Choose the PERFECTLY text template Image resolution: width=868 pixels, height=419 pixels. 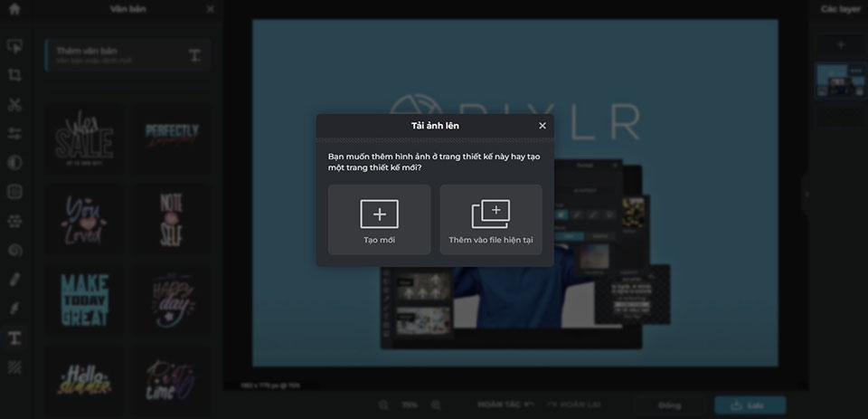tap(172, 139)
